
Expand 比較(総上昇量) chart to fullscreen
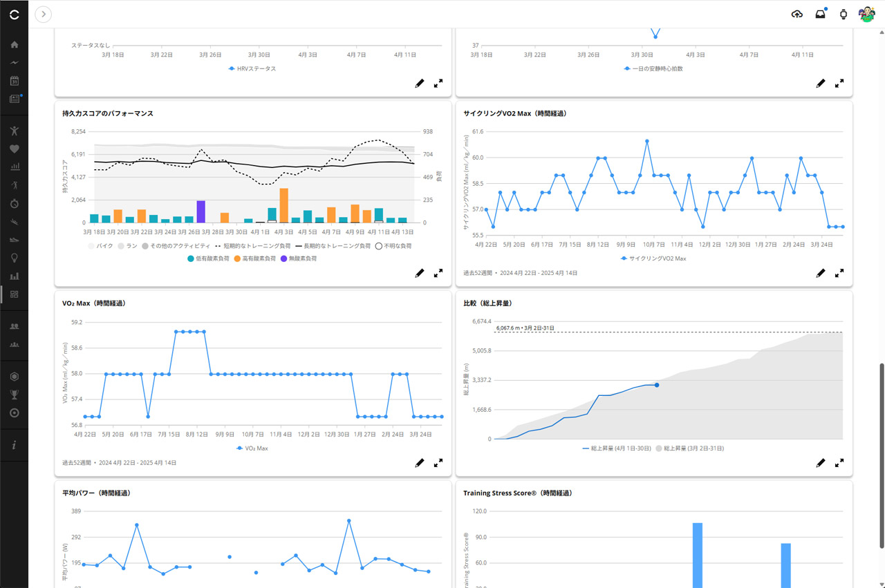coord(839,462)
